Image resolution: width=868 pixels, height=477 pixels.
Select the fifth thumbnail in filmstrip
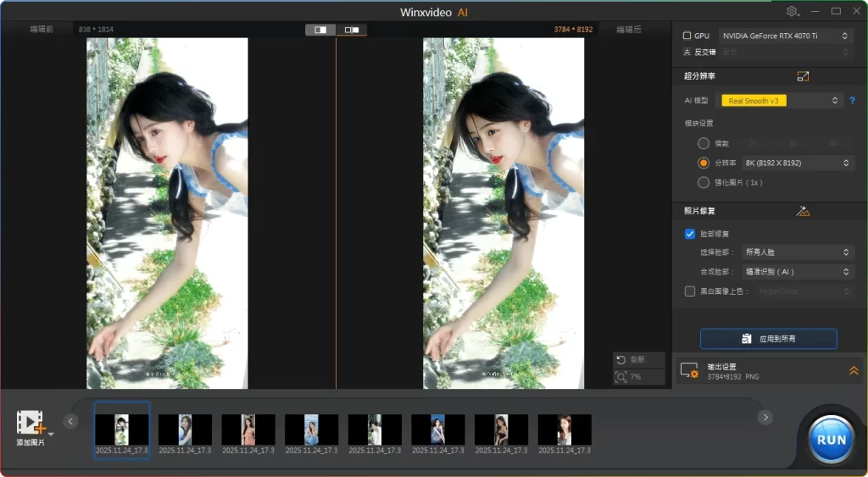coord(375,430)
